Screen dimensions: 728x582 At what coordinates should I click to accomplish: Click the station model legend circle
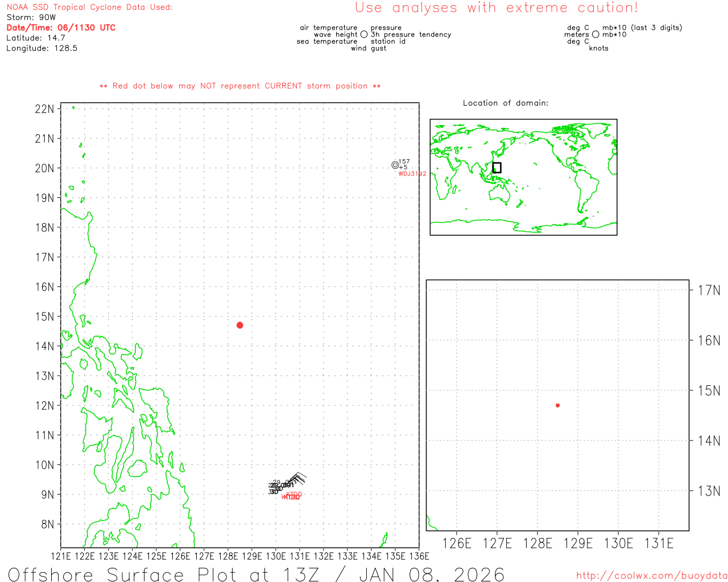[x=364, y=35]
